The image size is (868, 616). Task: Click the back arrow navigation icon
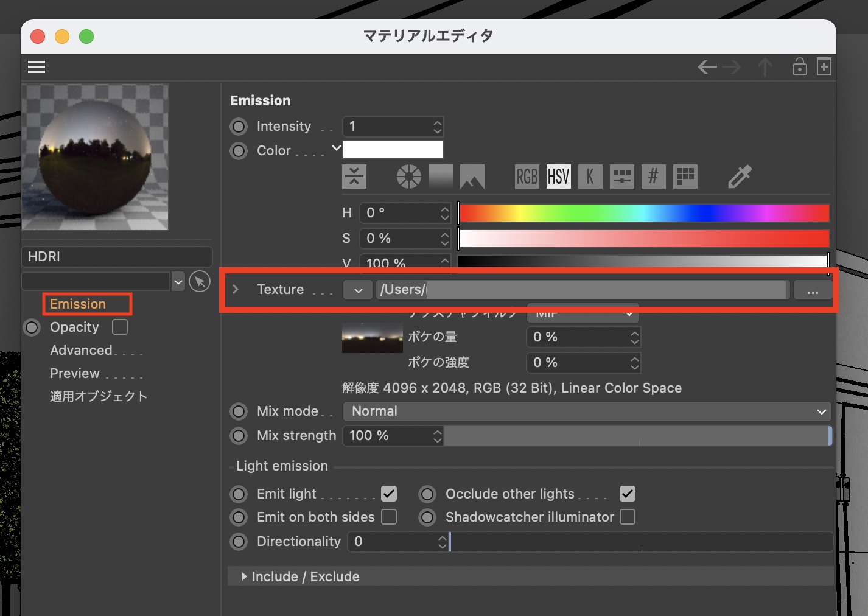(707, 67)
